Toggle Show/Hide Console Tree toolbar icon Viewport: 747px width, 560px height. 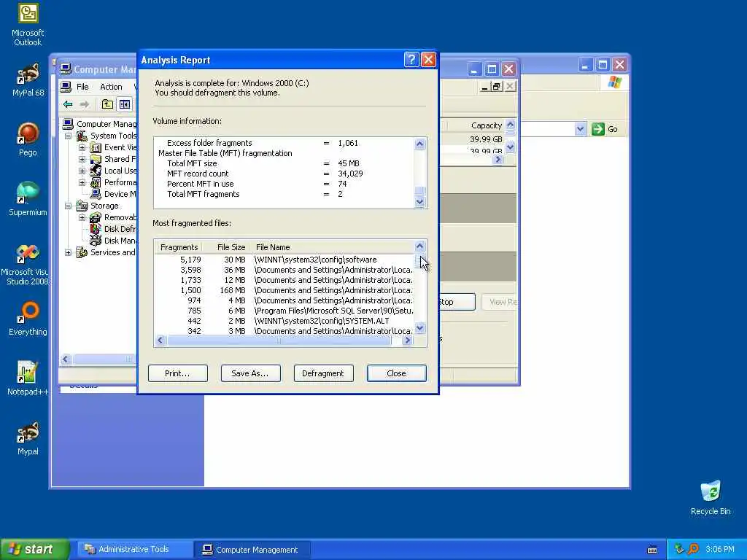tap(125, 104)
